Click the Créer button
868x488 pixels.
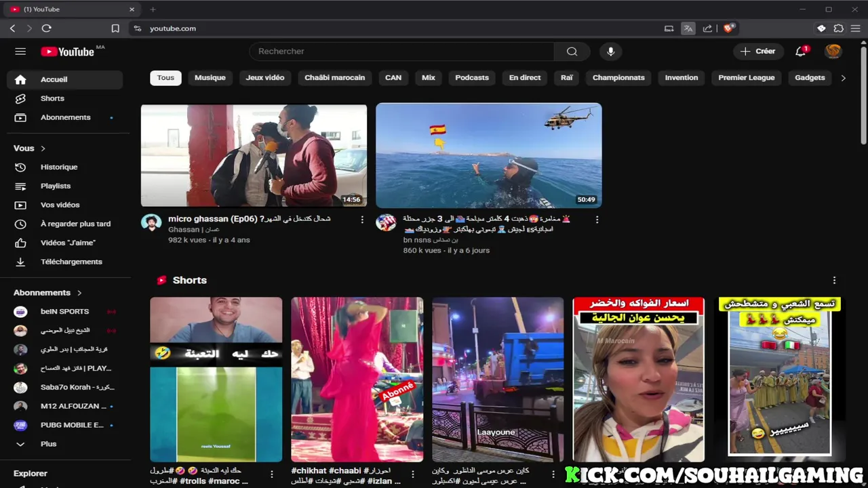pos(758,52)
